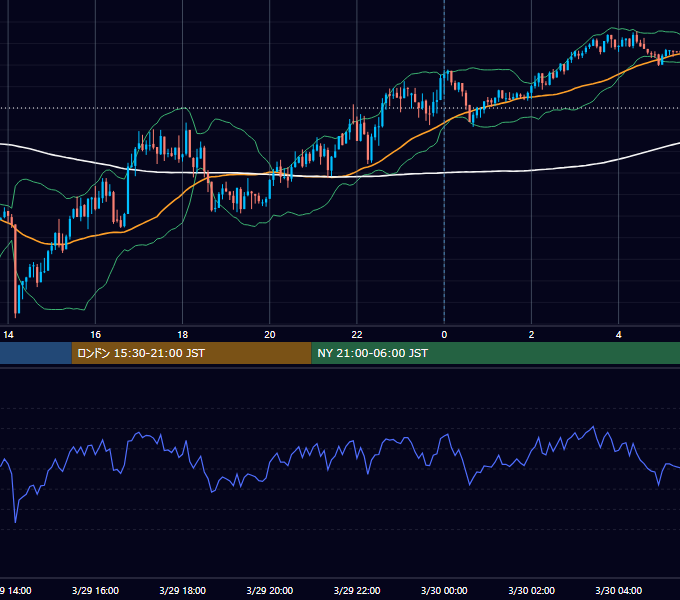Image resolution: width=680 pixels, height=600 pixels.
Task: Click hour label 2 on the price chart axis
Action: [x=531, y=335]
